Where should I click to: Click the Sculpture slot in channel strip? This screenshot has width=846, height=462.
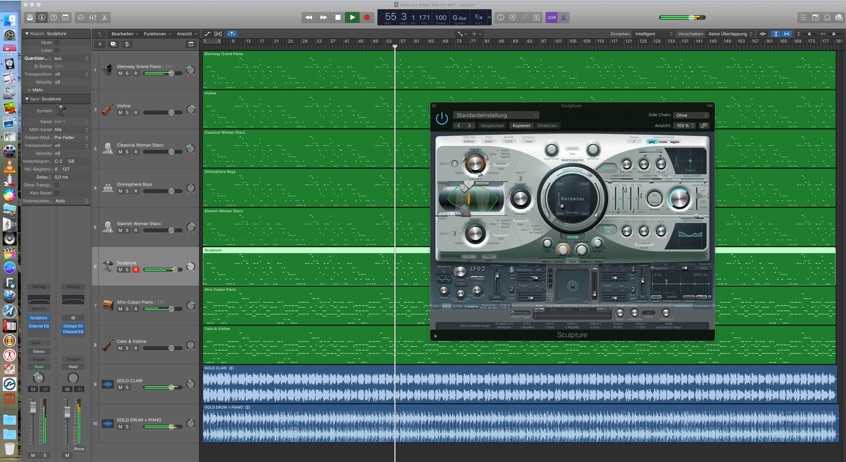tap(39, 317)
